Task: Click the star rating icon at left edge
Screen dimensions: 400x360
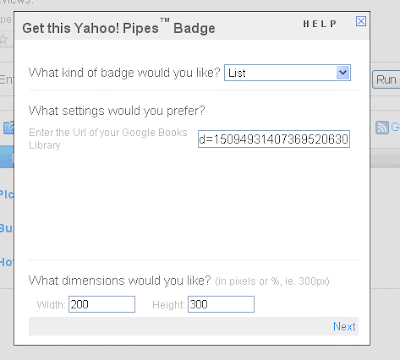Action: coord(4,39)
